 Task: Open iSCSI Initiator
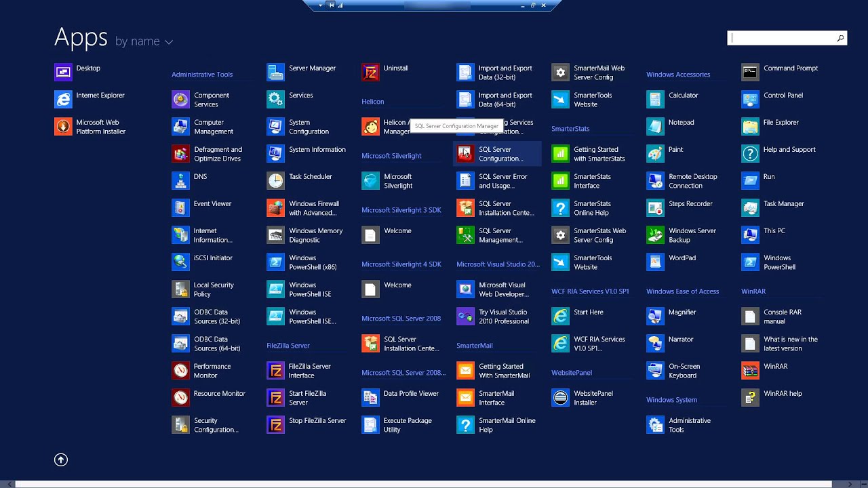click(x=203, y=262)
